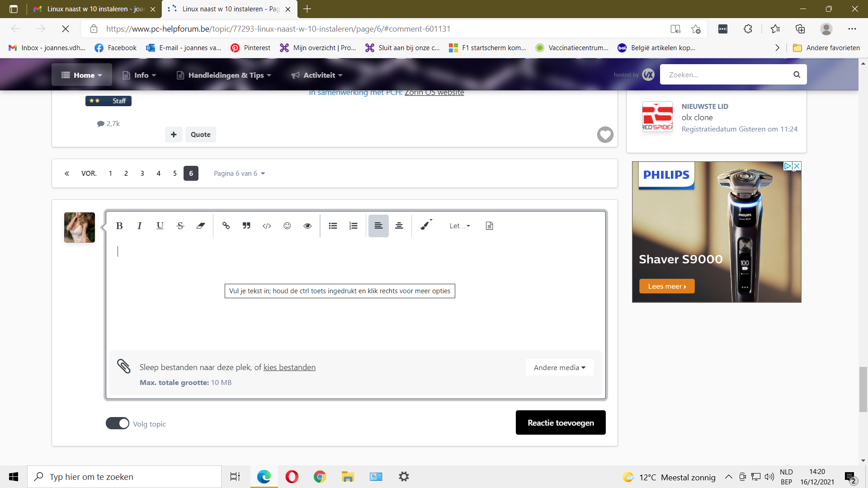Click the kies bestanden link
868x488 pixels.
click(x=289, y=367)
